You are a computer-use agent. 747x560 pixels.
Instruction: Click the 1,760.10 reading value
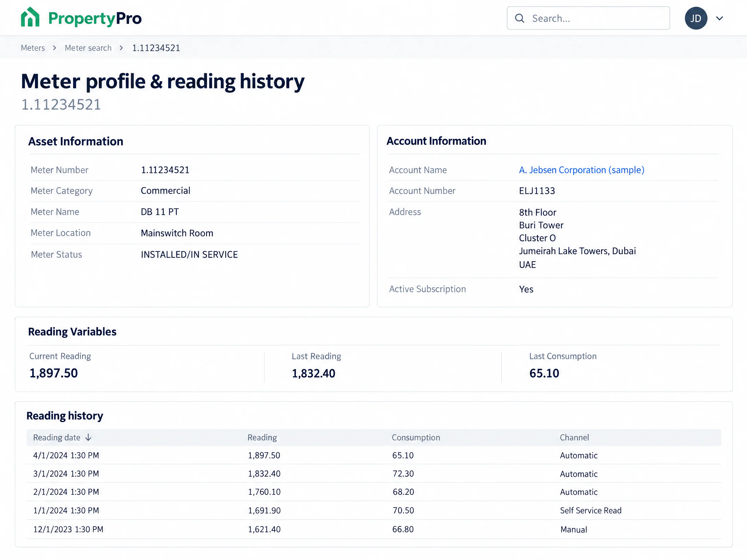pyautogui.click(x=264, y=492)
